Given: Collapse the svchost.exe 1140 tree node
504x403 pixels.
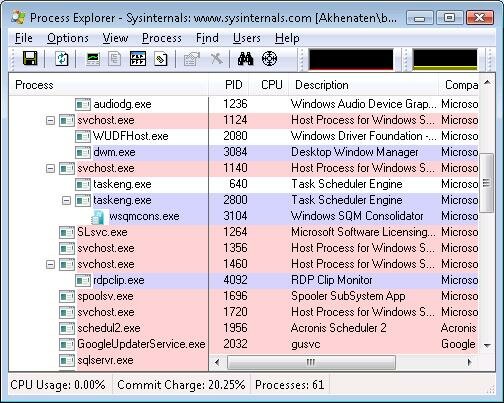Looking at the screenshot, I should (50, 168).
